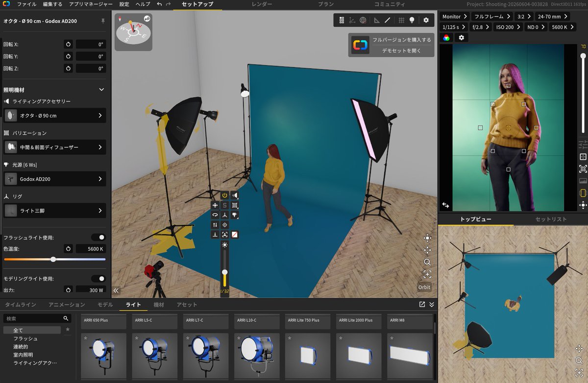Open the フルフレーム sensor dropdown
588x383 pixels.
click(x=491, y=17)
